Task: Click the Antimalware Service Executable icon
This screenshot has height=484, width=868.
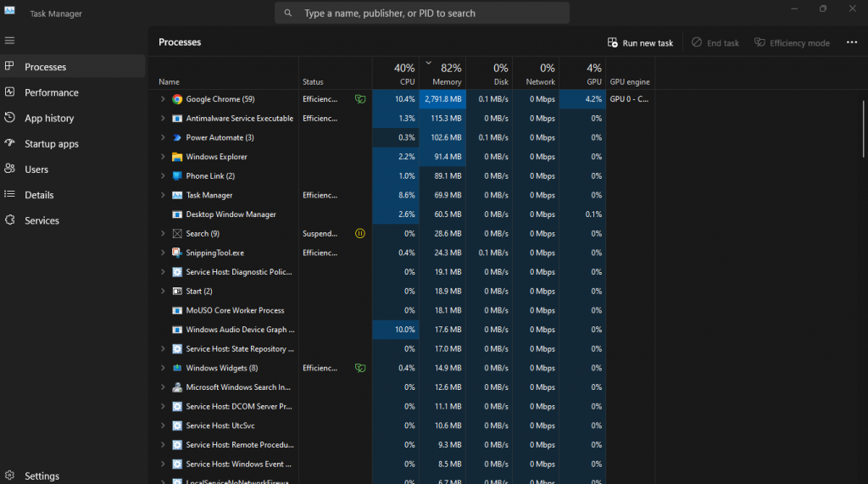Action: click(177, 119)
